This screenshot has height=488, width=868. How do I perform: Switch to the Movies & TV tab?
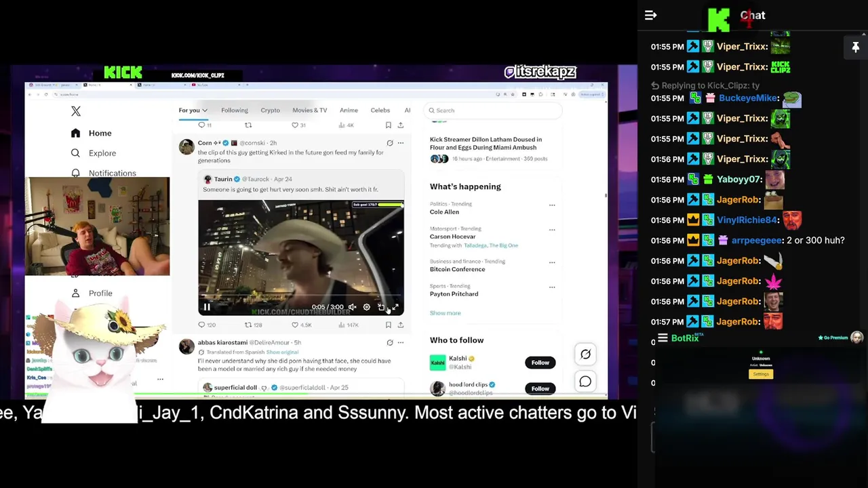309,110
